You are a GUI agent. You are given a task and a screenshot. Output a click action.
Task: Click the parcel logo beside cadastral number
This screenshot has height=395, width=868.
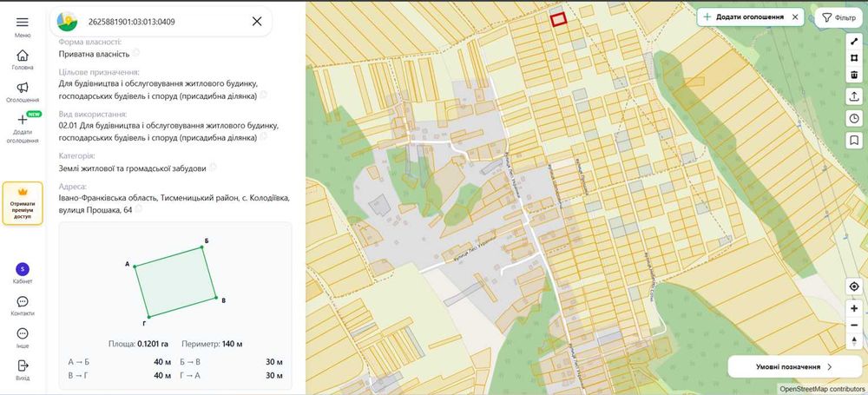68,22
